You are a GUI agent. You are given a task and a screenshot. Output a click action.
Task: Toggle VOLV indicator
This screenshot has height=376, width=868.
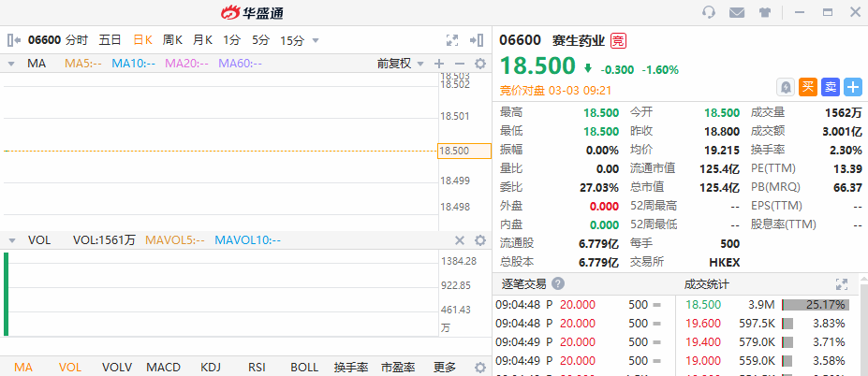[x=117, y=368]
